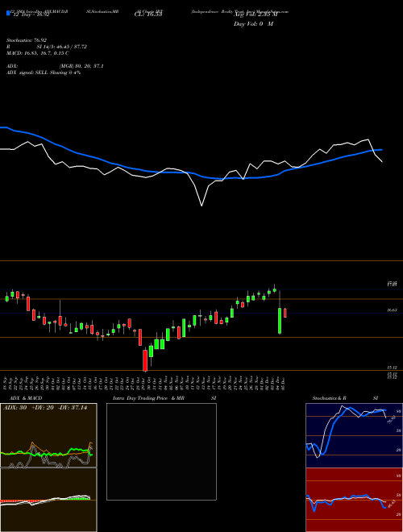Click the right end of the blue SMA line
Image resolution: width=403 pixels, height=532 pixels.
click(382, 150)
